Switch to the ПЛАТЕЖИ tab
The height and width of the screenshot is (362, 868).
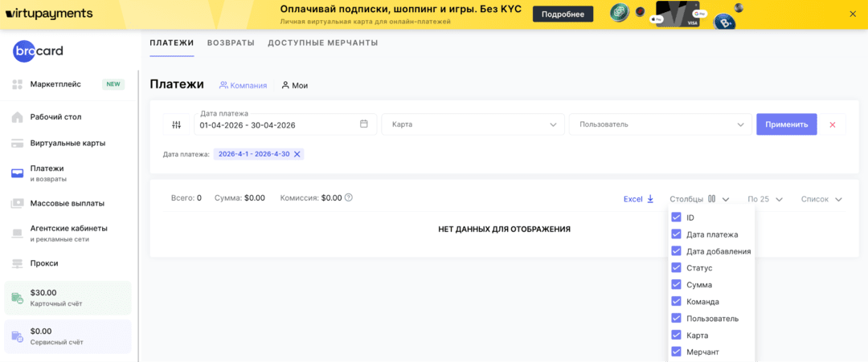point(172,43)
